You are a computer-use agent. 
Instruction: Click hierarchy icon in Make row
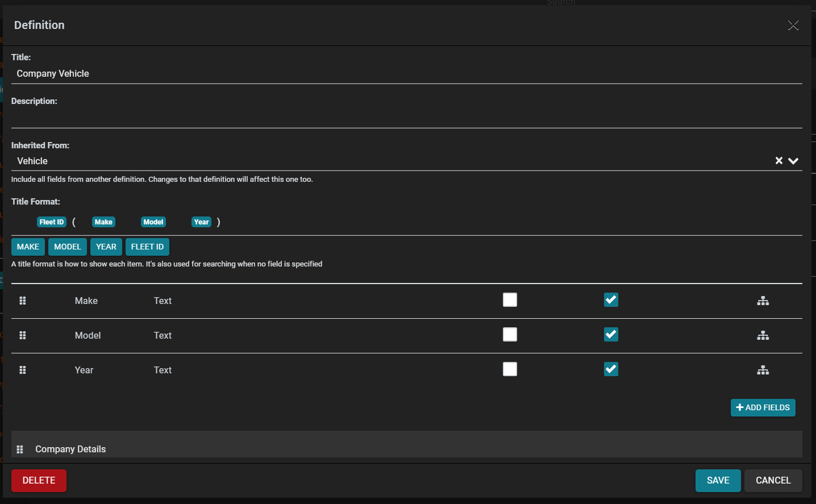[x=763, y=301]
